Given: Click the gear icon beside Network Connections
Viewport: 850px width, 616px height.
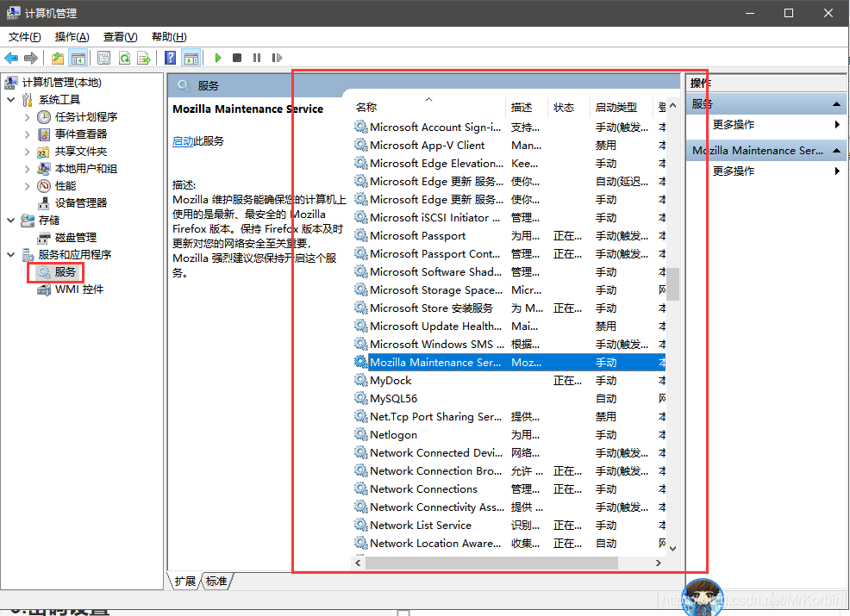Looking at the screenshot, I should tap(361, 488).
